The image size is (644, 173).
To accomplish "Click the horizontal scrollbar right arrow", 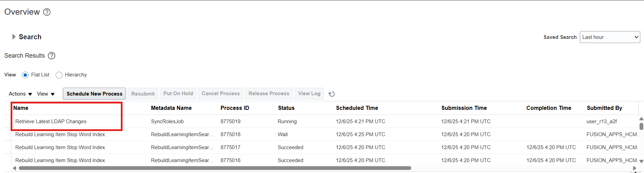I will pos(634,168).
